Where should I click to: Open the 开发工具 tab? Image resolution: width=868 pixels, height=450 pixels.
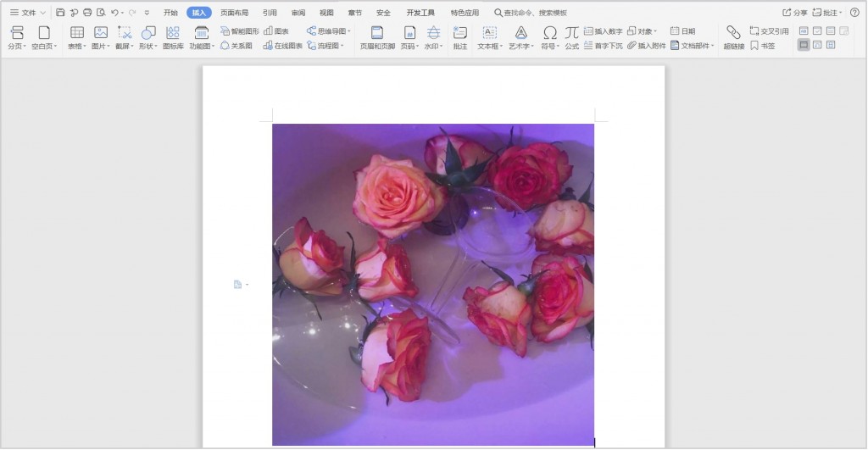420,12
